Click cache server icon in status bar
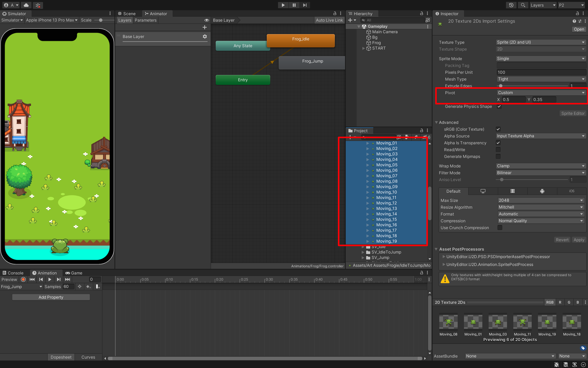 pos(566,365)
